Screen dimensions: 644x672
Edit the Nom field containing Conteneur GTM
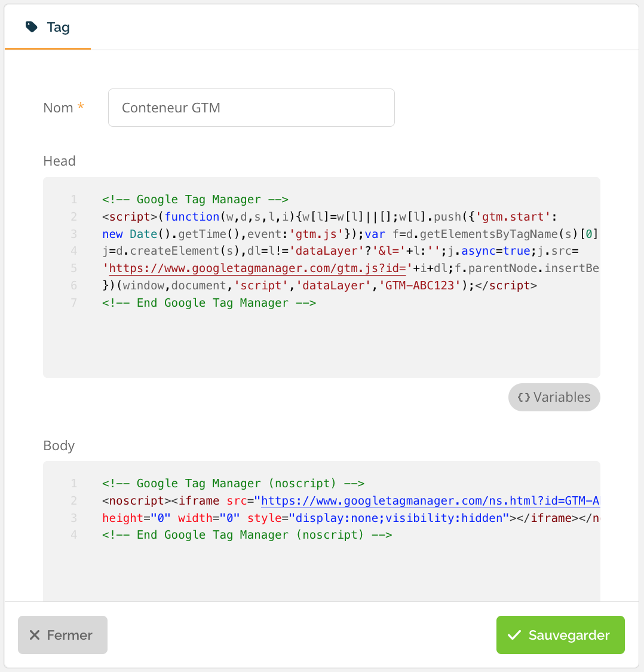click(x=252, y=108)
